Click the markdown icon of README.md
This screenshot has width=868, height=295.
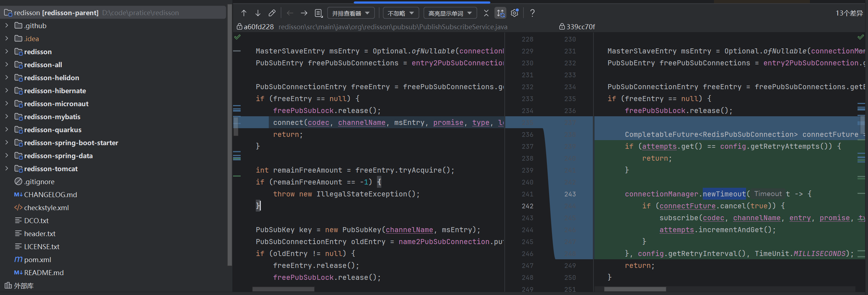tap(18, 273)
